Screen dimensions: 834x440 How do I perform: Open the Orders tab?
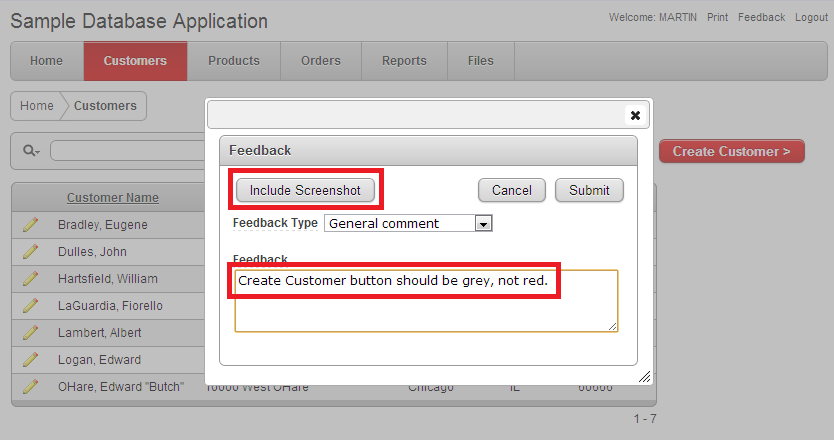(x=321, y=61)
